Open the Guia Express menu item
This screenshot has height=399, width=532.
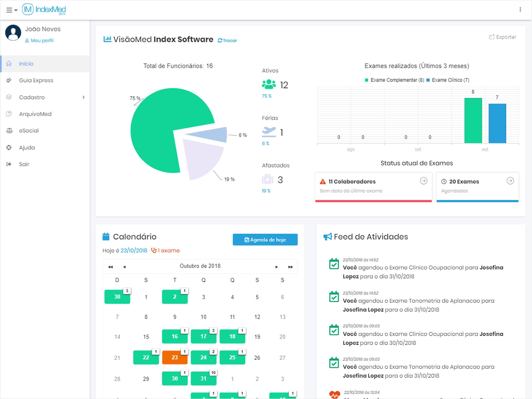point(36,80)
